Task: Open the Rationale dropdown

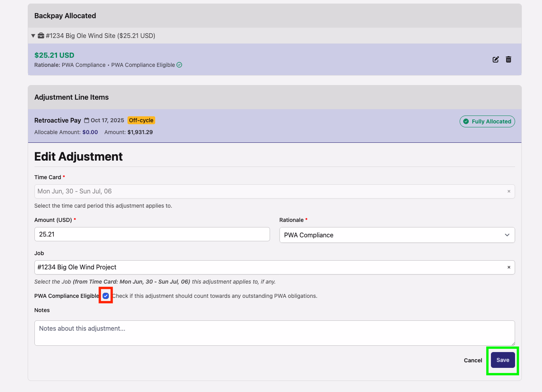Action: point(397,235)
